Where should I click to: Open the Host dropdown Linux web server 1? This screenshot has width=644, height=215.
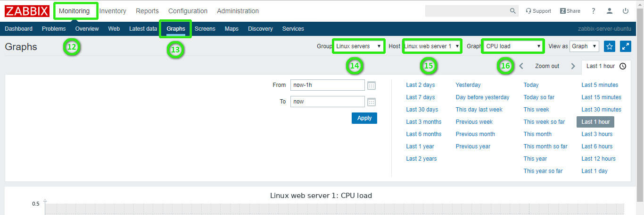coord(432,46)
